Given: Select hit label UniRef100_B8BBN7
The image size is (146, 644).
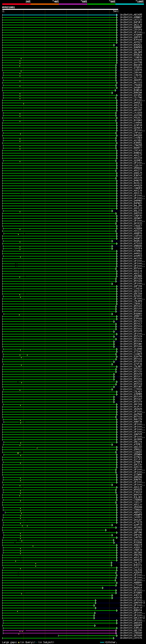Looking at the screenshot, I should pos(131,27).
